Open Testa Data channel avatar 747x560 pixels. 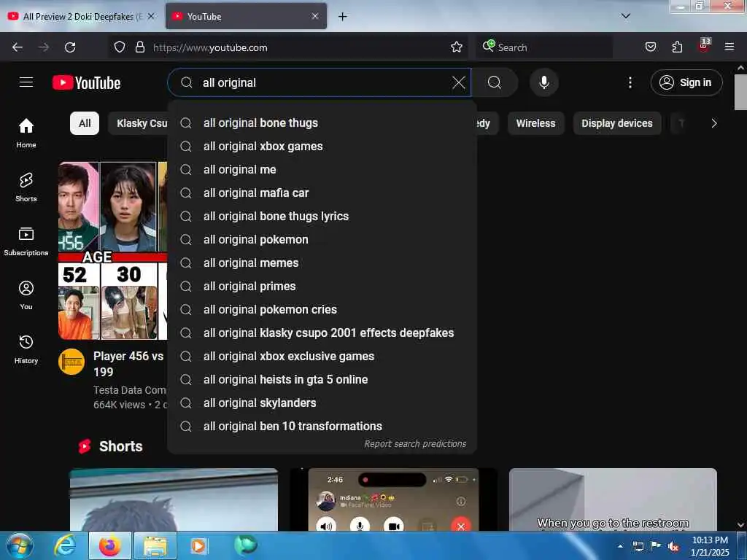[x=71, y=362]
